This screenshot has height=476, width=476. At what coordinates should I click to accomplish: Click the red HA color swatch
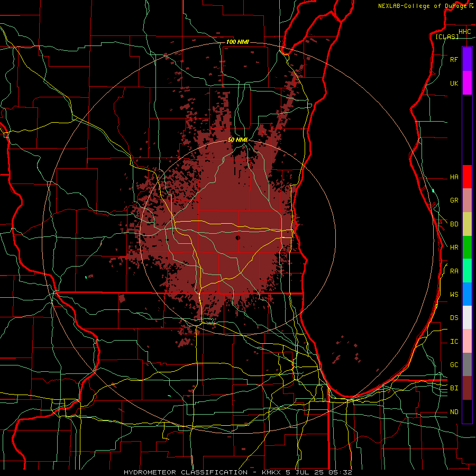[x=467, y=177]
